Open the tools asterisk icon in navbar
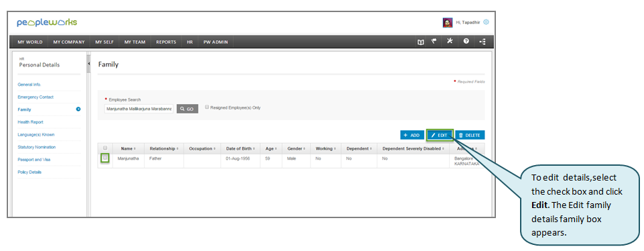Screen dimensions: 644x251 pyautogui.click(x=450, y=42)
